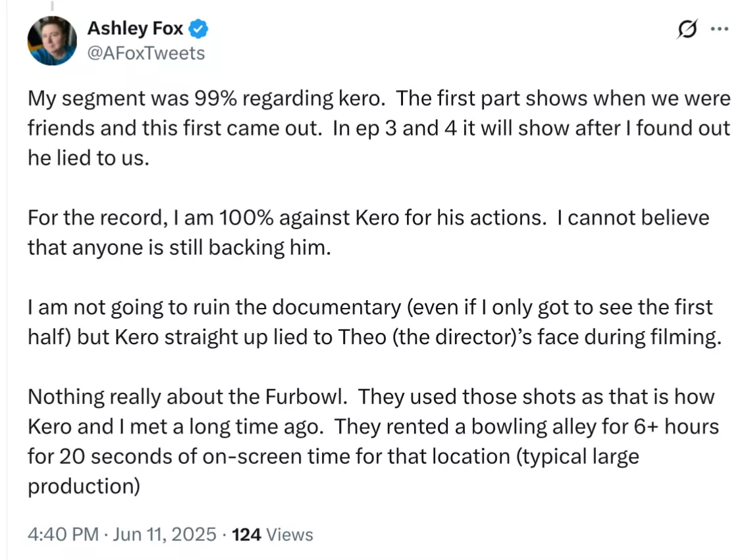The height and width of the screenshot is (560, 748).
Task: Click the Jun 11, 2025 date
Action: tap(165, 534)
